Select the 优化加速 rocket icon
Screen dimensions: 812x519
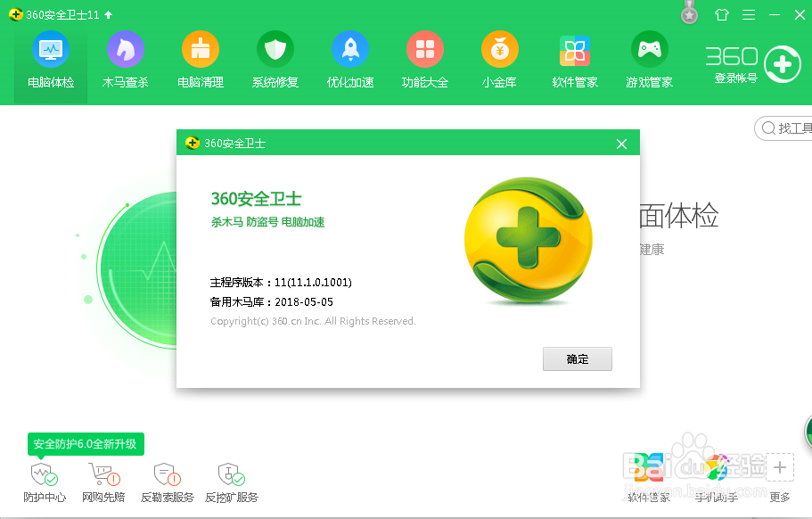(x=350, y=50)
